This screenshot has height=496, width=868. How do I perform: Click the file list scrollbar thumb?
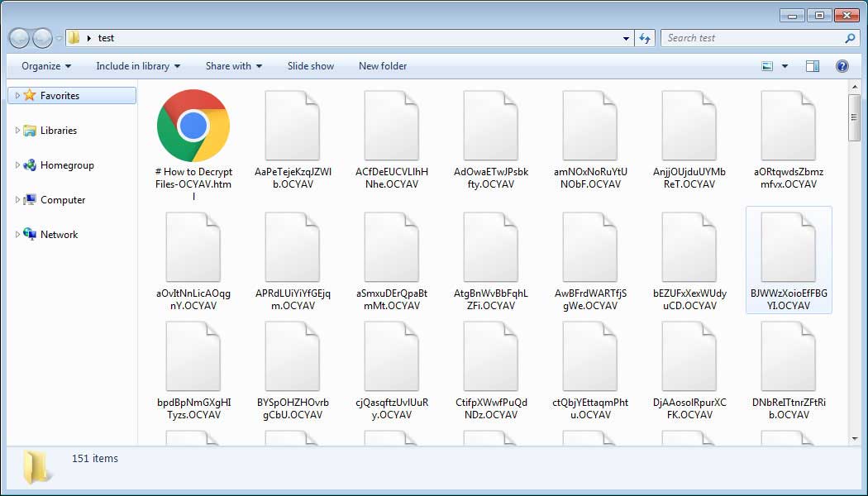(854, 118)
